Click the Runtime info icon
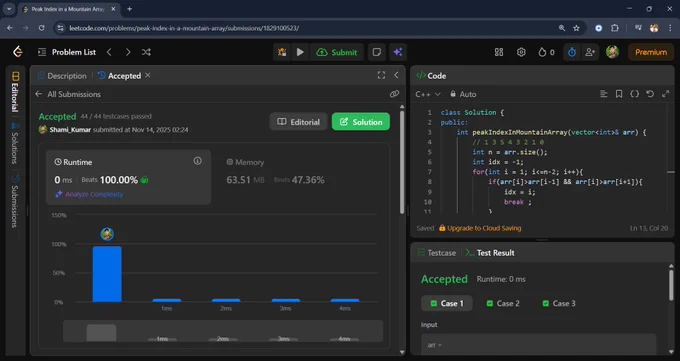 click(197, 161)
